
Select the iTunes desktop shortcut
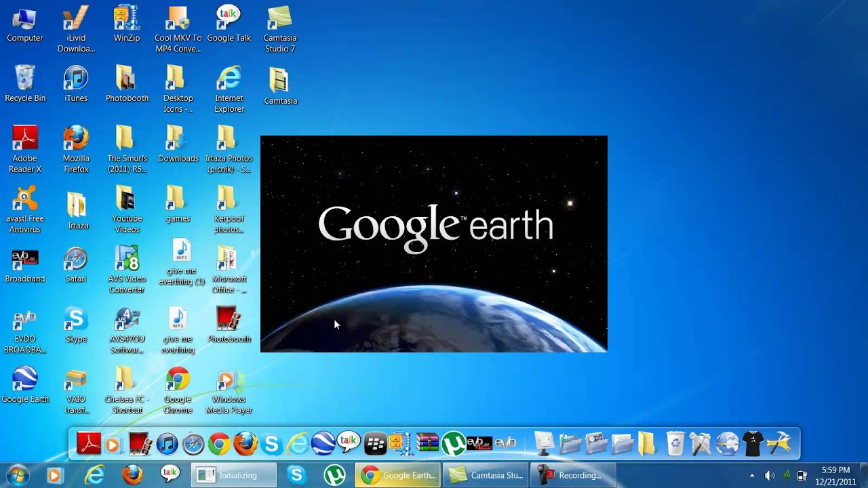pos(76,85)
